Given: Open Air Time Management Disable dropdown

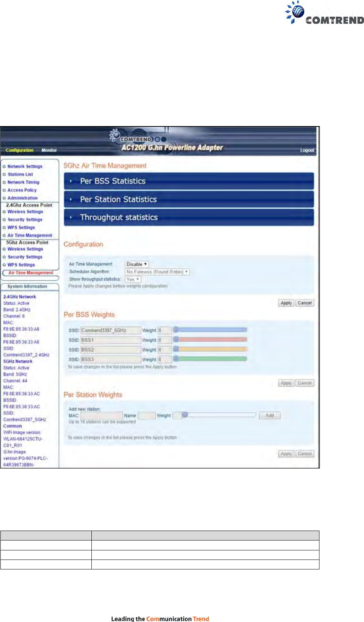Looking at the screenshot, I should [x=137, y=264].
